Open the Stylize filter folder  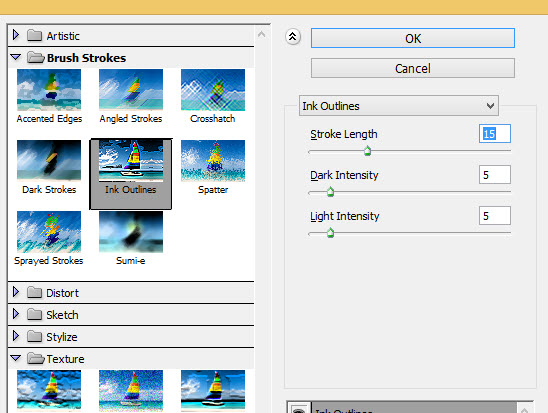[x=16, y=336]
